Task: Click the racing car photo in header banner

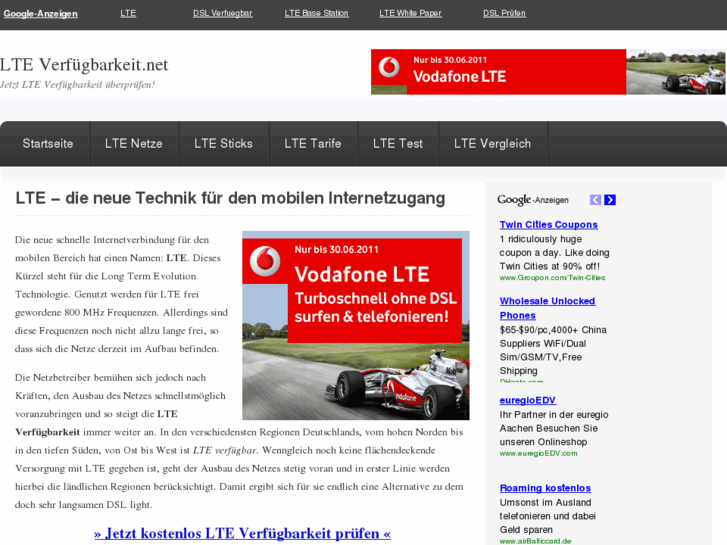Action: [676, 72]
